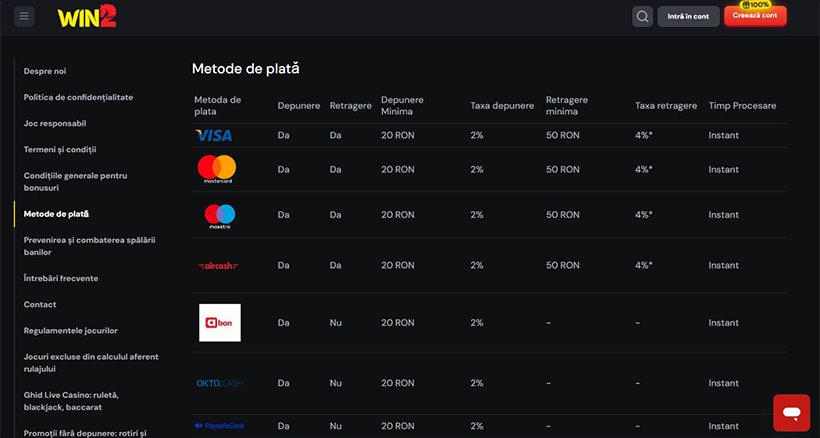This screenshot has height=438, width=820.
Task: Click the Metoda de plata column header
Action: point(218,106)
